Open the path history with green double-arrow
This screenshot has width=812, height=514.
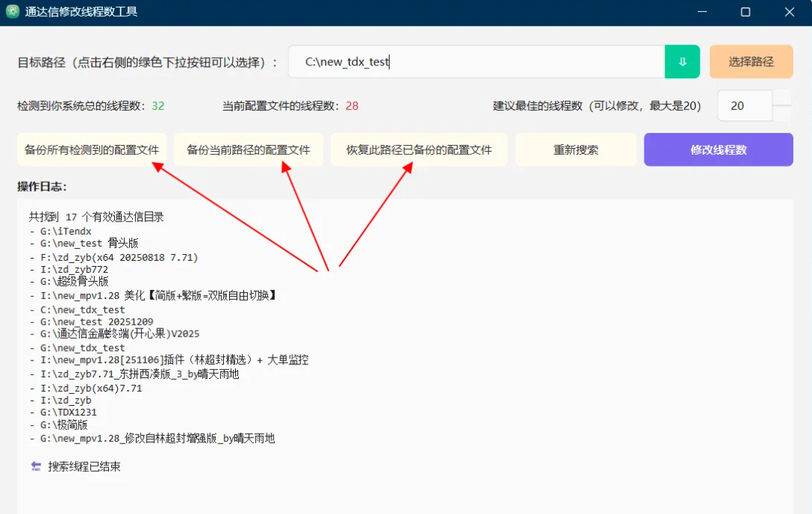pos(682,62)
